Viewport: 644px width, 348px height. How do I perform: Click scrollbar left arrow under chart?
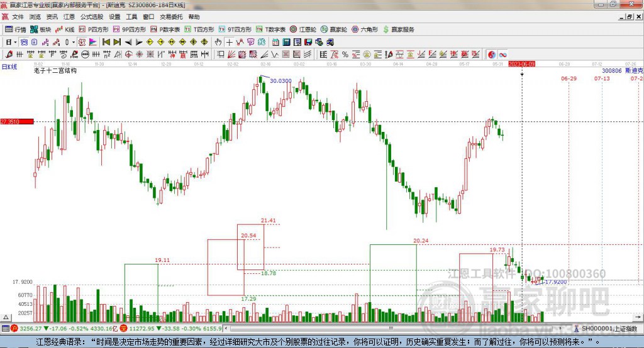coord(226,329)
